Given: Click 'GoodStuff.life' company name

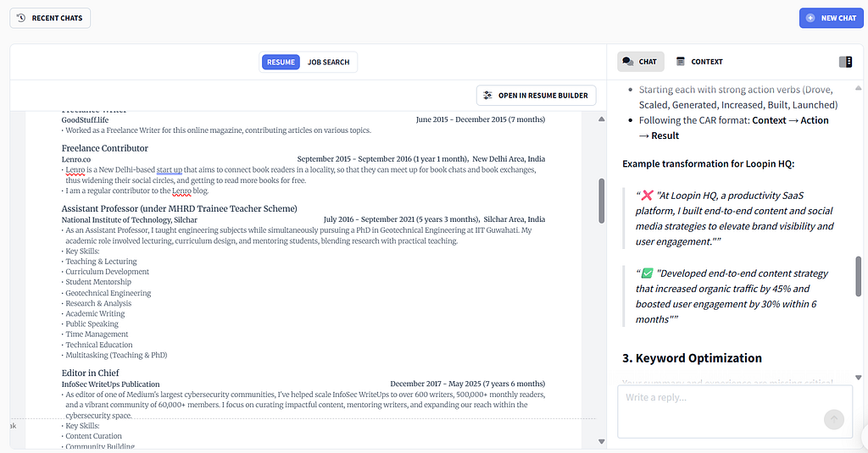Looking at the screenshot, I should tap(85, 120).
